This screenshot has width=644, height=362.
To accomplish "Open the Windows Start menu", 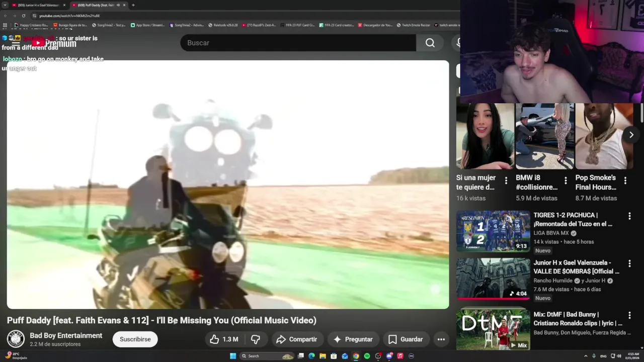I will [x=233, y=356].
